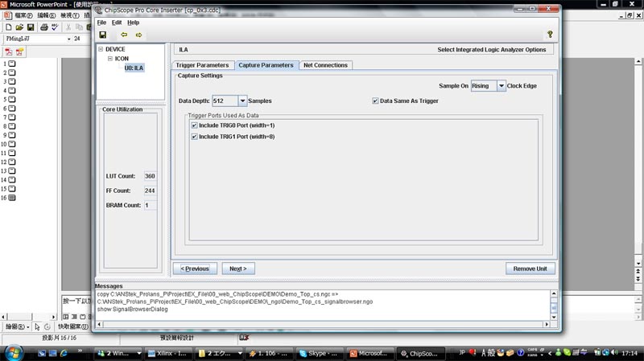Click the green messenger person tray icon
The height and width of the screenshot is (361, 644).
558,352
